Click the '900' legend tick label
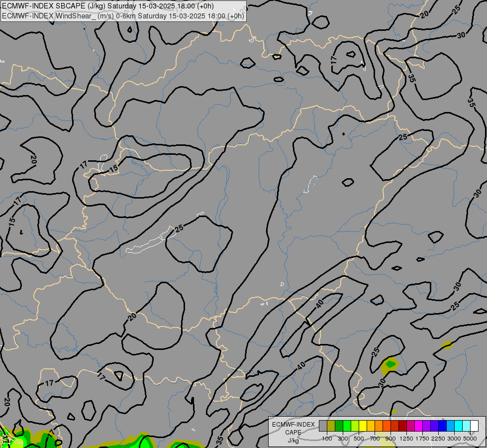487x448 pixels. click(x=390, y=439)
